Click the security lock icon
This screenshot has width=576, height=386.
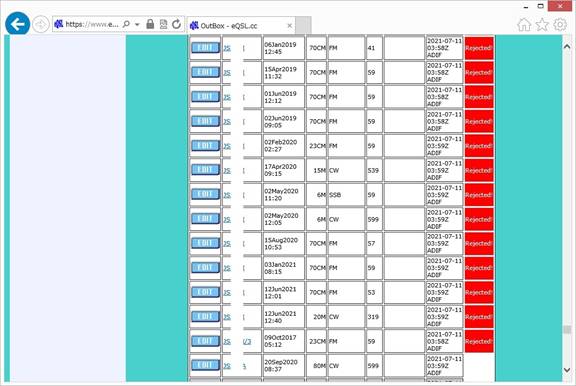150,24
